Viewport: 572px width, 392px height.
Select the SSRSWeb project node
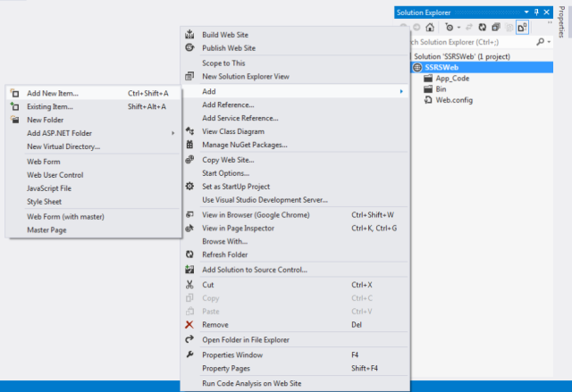(x=482, y=67)
